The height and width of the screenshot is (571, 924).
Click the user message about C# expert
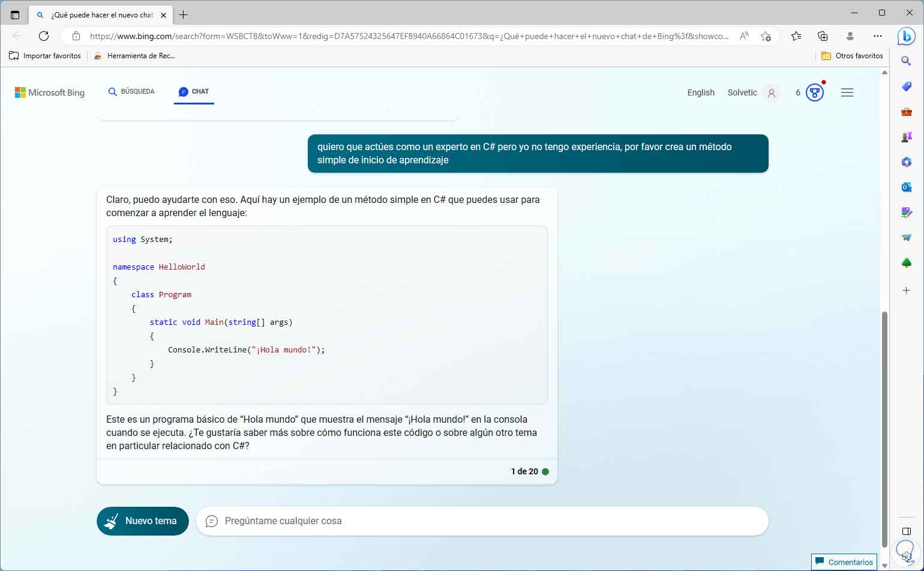(x=538, y=153)
